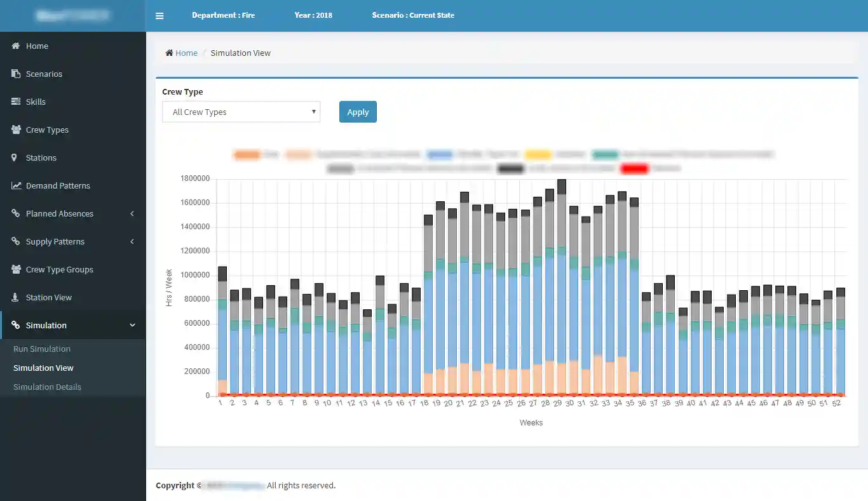Click the hamburger menu toggle icon
Image resolution: width=868 pixels, height=501 pixels.
(159, 16)
